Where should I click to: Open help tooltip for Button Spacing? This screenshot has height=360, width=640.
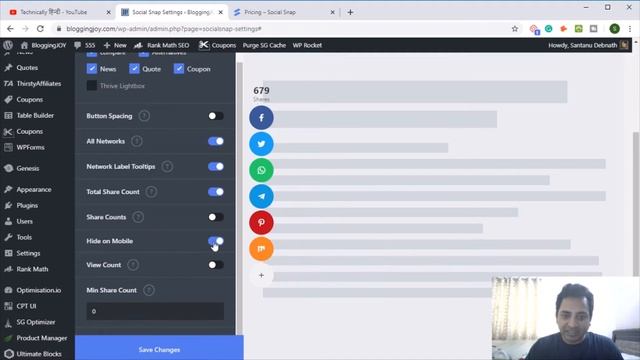point(144,116)
